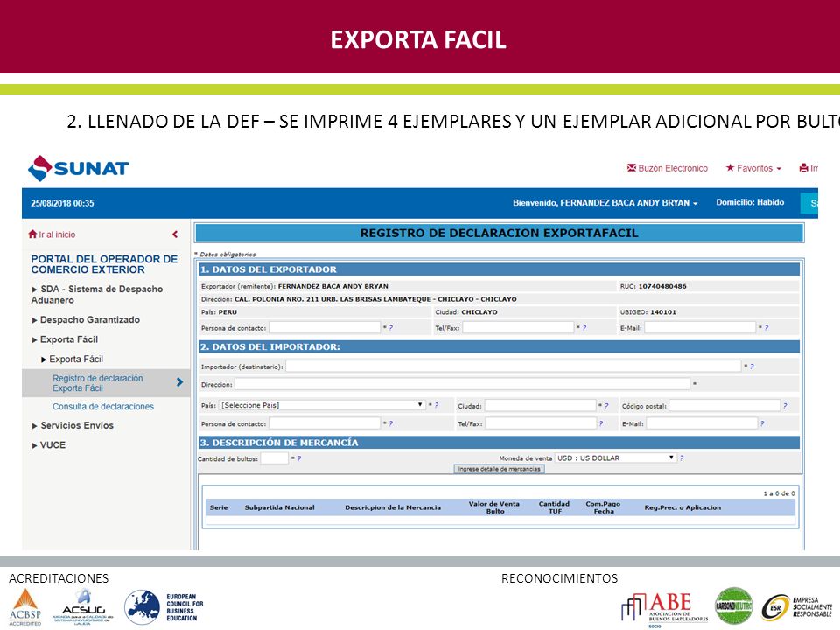Image resolution: width=840 pixels, height=630 pixels.
Task: Focus importer Ciudad input field
Action: pos(540,405)
